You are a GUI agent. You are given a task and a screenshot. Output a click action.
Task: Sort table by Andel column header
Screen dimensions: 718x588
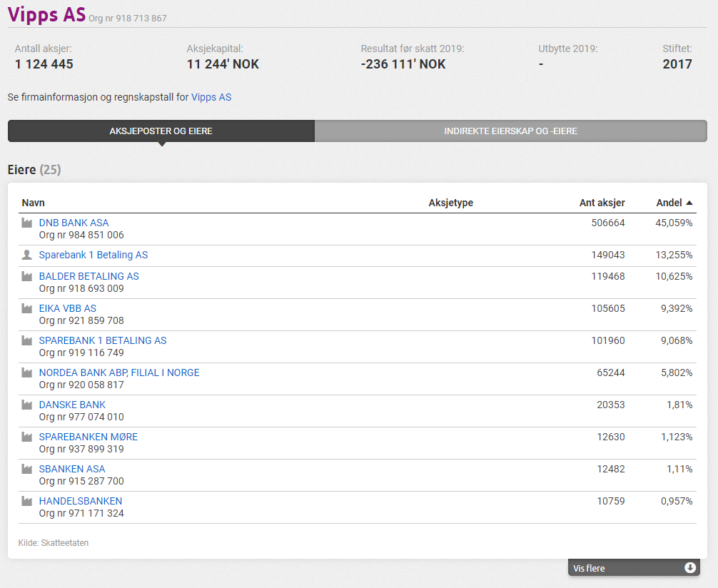[669, 203]
